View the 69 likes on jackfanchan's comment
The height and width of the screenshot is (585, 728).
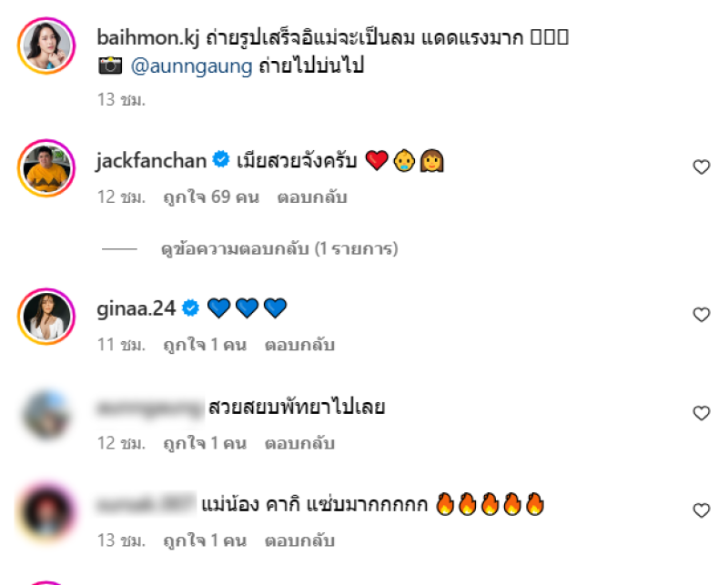click(x=211, y=197)
